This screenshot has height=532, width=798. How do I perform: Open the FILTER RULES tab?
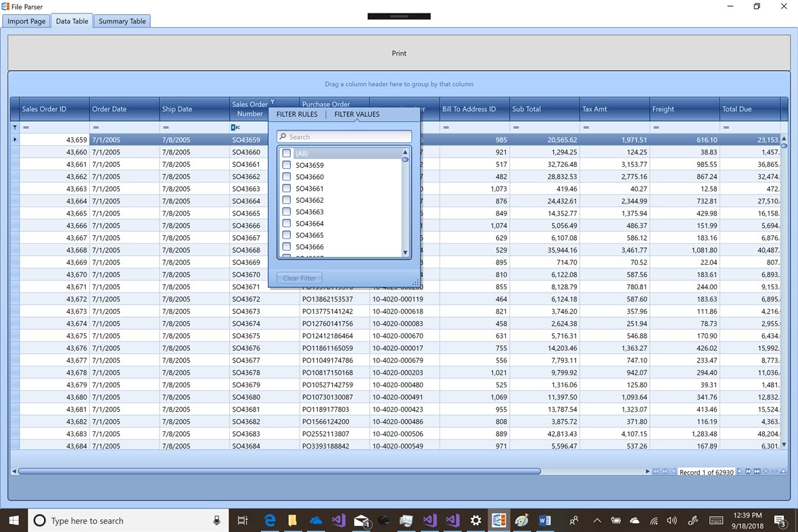(297, 114)
